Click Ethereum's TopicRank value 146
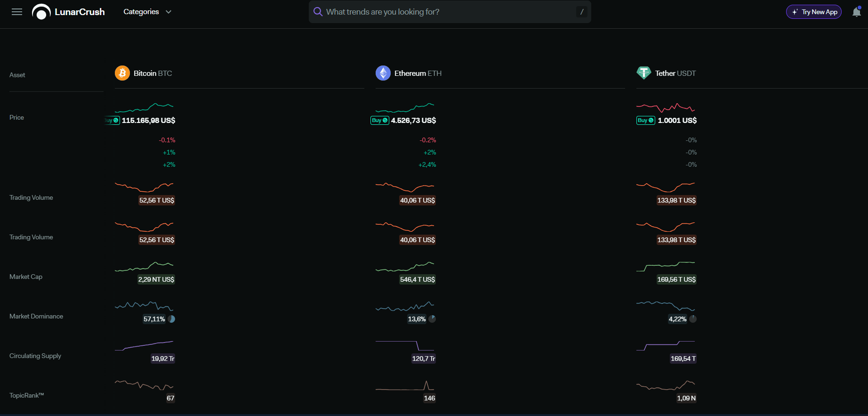Screen dimensions: 868x416 pos(429,398)
